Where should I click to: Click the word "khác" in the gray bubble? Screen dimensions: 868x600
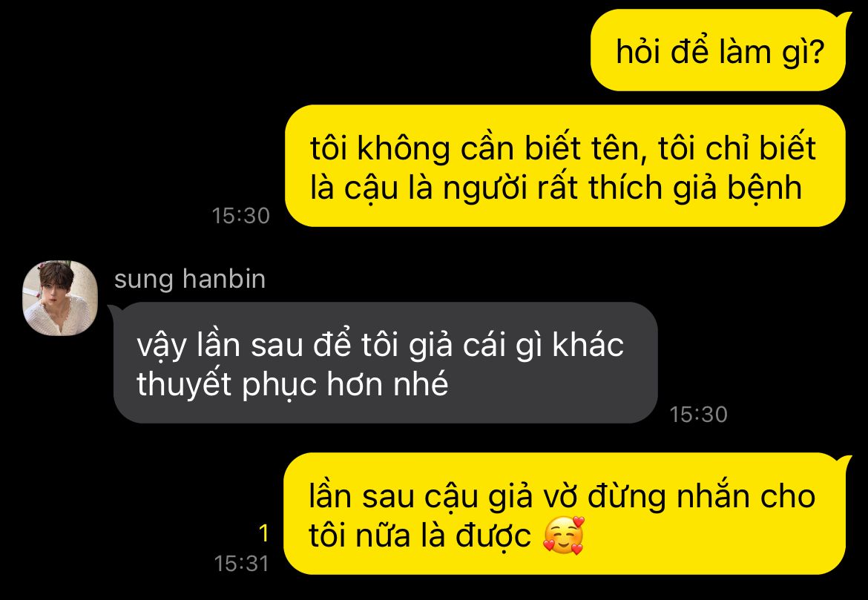(588, 345)
